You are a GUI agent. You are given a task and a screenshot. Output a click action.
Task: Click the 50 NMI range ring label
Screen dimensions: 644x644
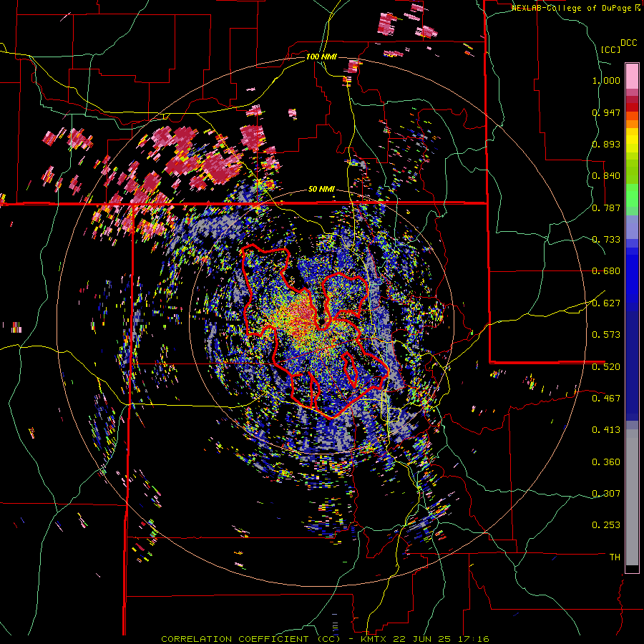[x=321, y=190]
